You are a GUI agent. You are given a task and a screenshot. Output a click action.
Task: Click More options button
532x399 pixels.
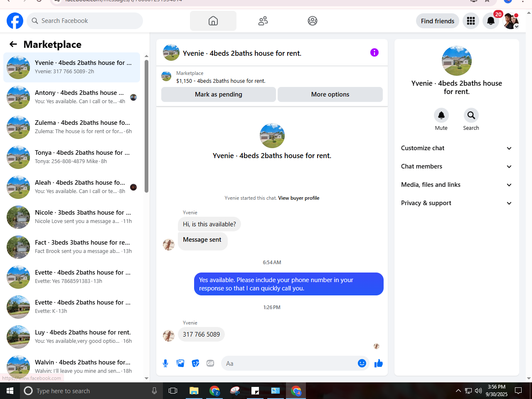tap(330, 94)
